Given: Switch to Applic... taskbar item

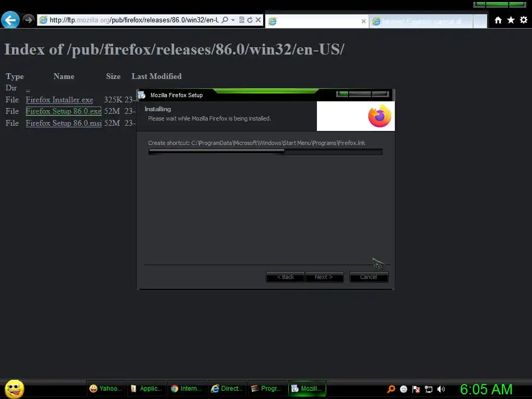Looking at the screenshot, I should coord(147,389).
